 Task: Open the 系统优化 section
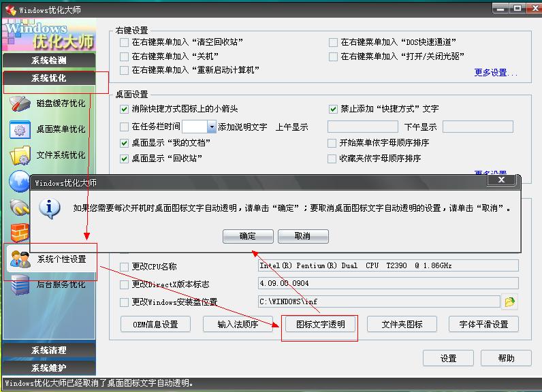tap(49, 78)
